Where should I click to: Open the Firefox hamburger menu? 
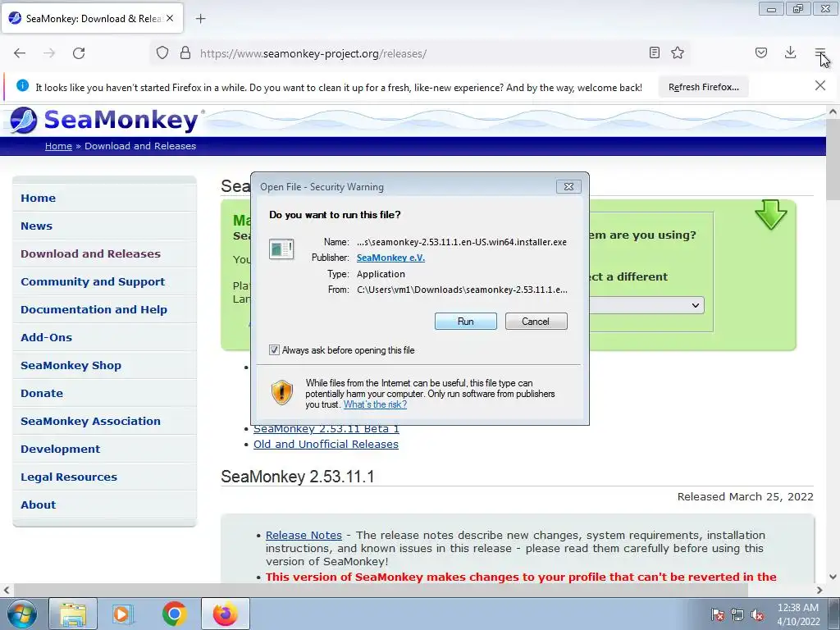(819, 52)
